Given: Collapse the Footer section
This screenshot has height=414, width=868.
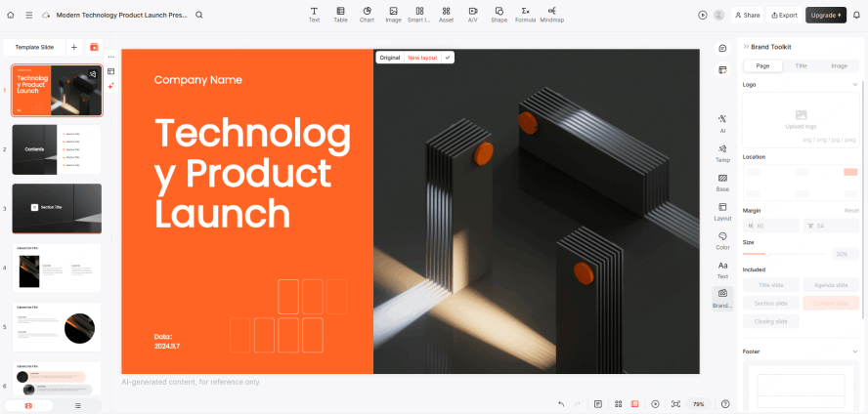Looking at the screenshot, I should pyautogui.click(x=855, y=351).
